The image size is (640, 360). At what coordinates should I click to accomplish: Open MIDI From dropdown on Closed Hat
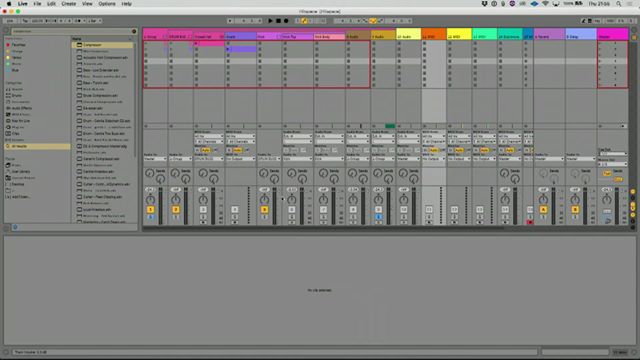pos(209,136)
